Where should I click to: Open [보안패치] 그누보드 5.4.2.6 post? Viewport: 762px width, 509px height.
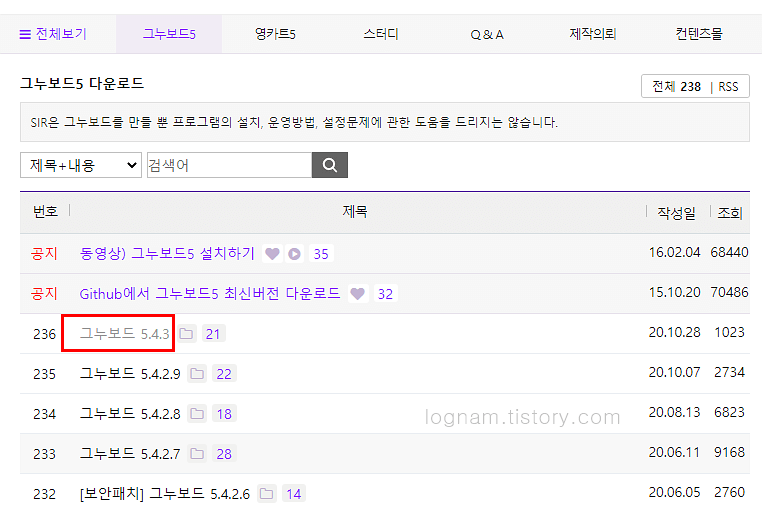pyautogui.click(x=165, y=493)
